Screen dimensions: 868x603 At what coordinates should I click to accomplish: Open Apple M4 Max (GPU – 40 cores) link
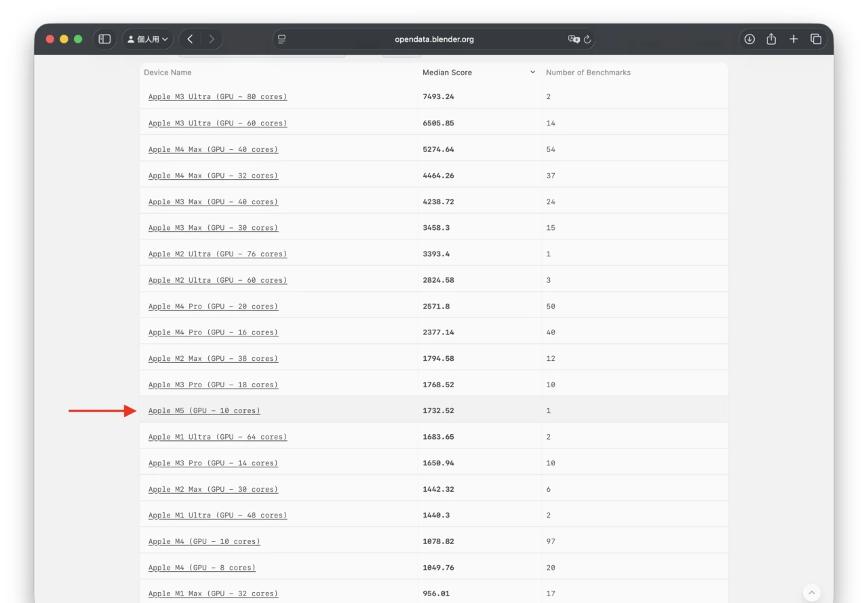click(213, 149)
